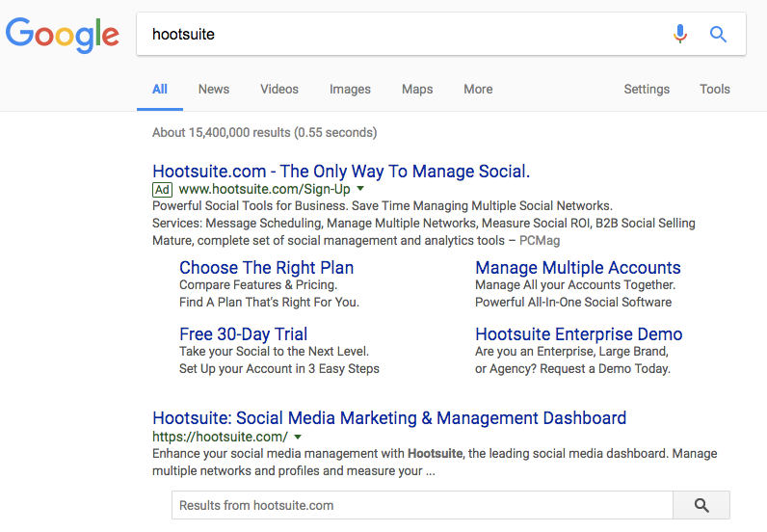
Task: Open Hootsuite: Social Media Marketing & Management Dashboard
Action: 389,418
